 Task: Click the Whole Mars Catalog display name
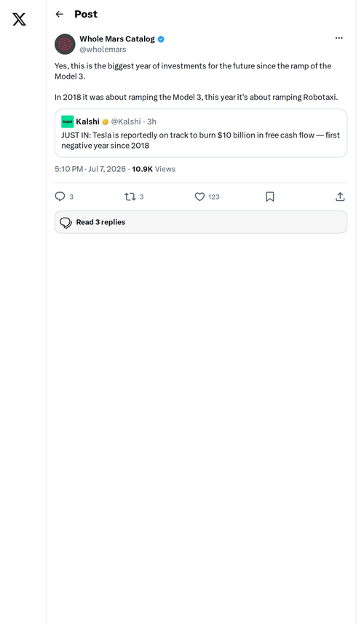click(x=117, y=39)
